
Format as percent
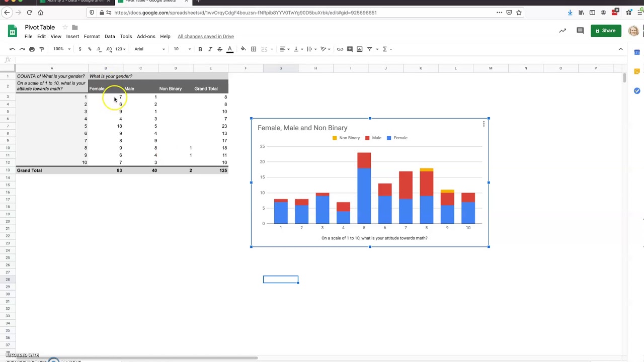90,49
